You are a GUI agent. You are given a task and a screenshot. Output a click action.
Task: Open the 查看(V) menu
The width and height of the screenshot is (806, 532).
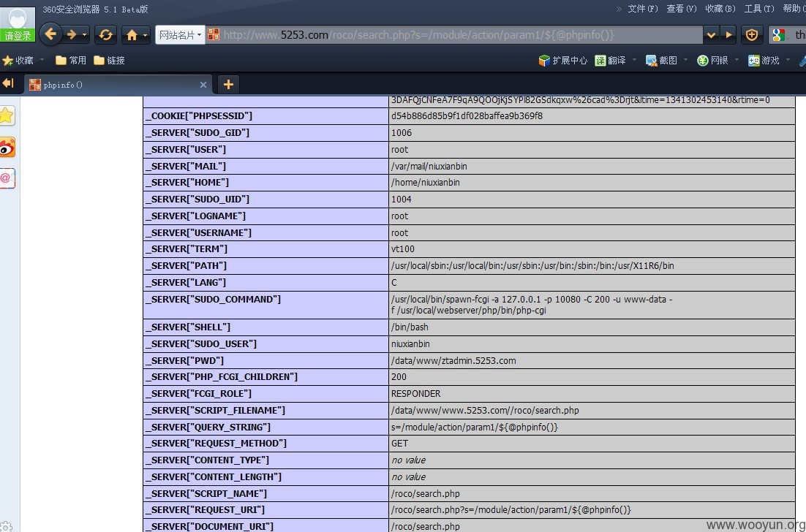(682, 9)
